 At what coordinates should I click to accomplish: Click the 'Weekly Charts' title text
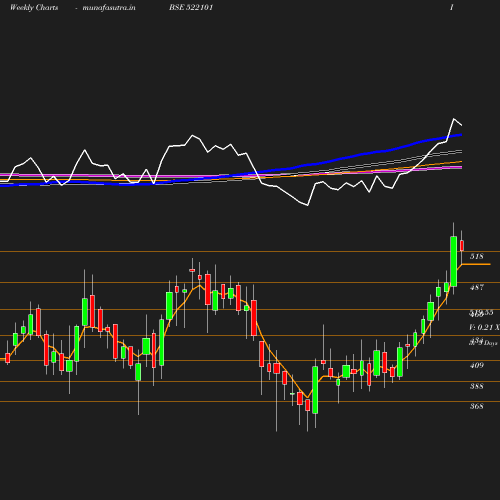coord(34,7)
